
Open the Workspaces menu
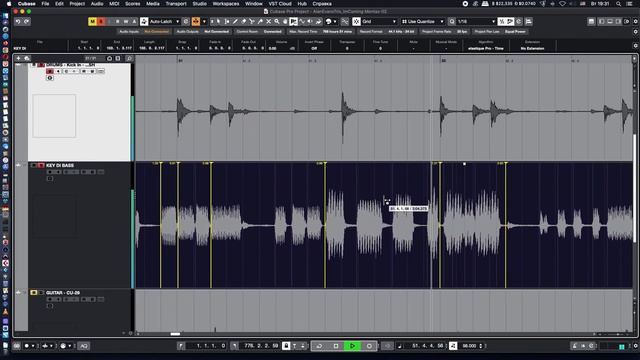[x=226, y=4]
